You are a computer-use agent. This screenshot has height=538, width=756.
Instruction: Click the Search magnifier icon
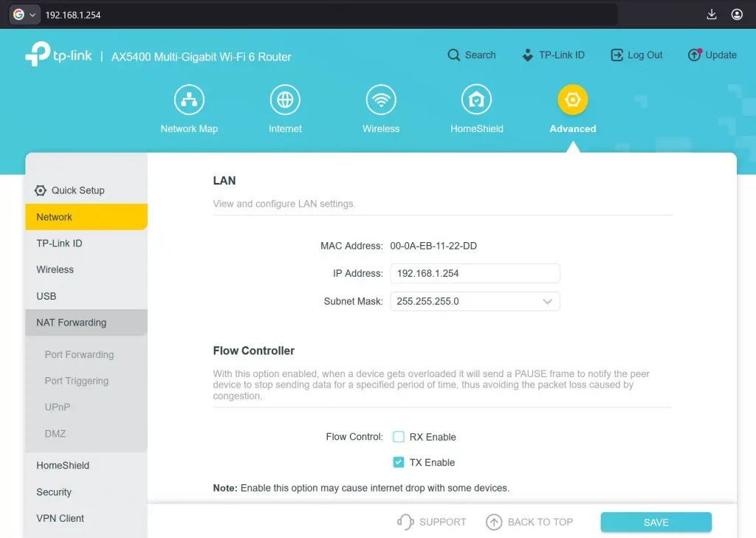click(x=453, y=55)
